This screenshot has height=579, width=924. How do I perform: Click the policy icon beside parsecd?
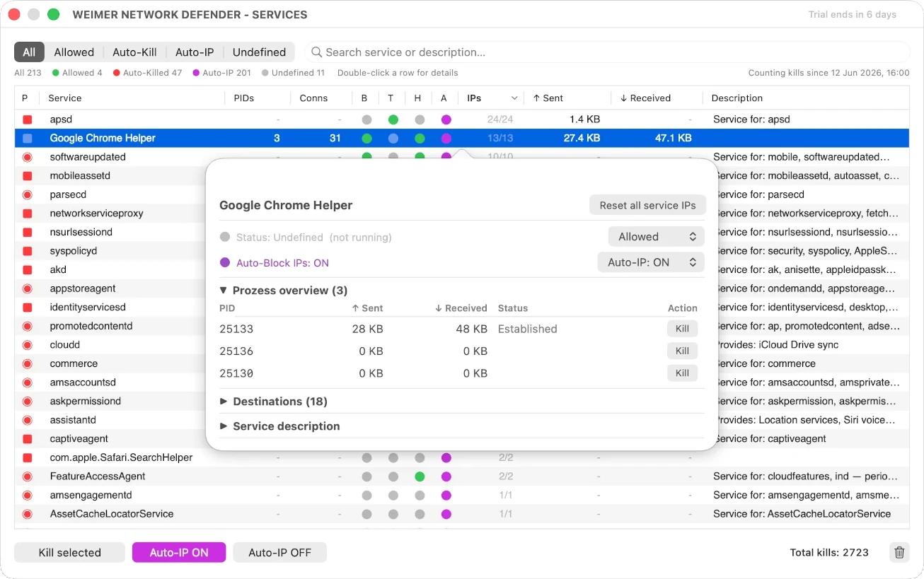28,194
